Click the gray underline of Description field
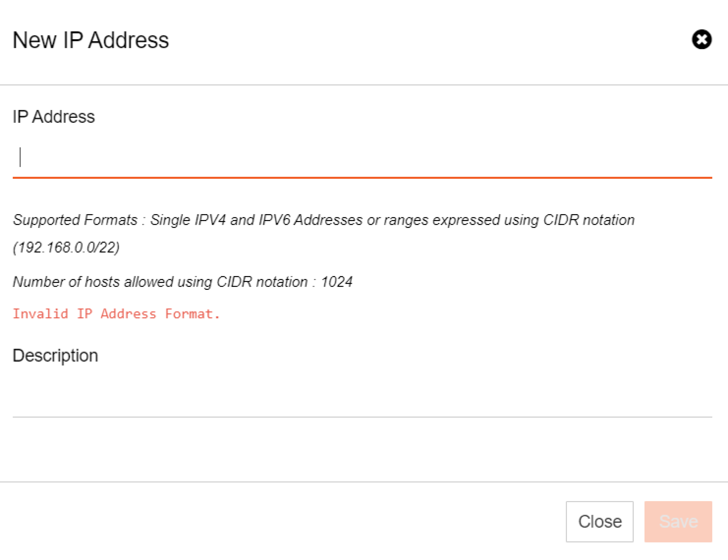The height and width of the screenshot is (560, 728). 363,417
